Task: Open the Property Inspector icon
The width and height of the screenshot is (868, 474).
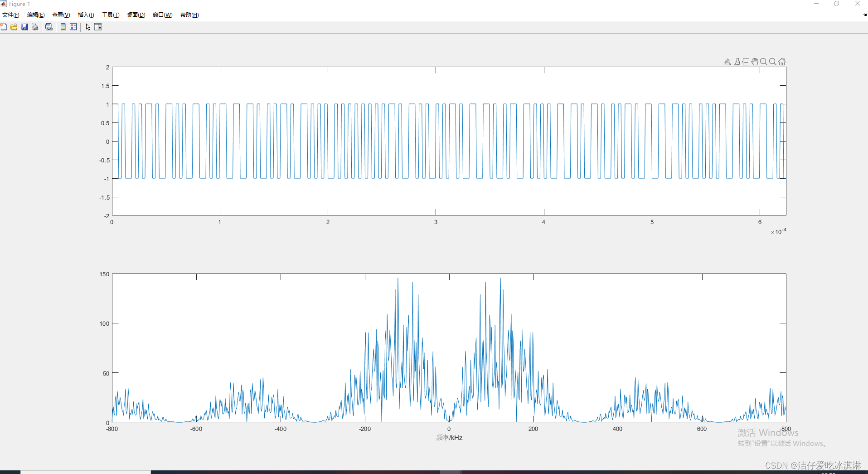Action: (x=98, y=27)
